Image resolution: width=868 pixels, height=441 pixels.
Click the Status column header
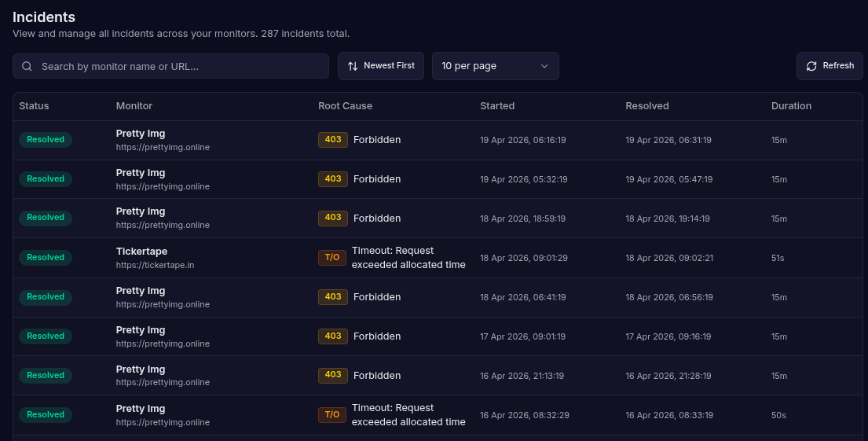[34, 106]
